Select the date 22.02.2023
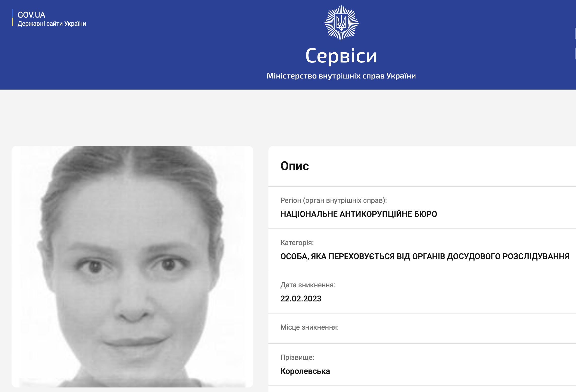Screen dimensions: 576x392 (301, 299)
